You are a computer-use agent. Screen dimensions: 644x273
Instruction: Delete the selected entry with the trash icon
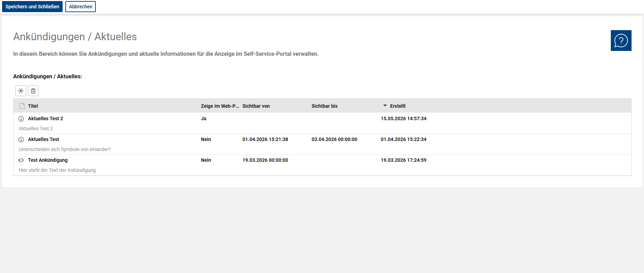pos(33,91)
